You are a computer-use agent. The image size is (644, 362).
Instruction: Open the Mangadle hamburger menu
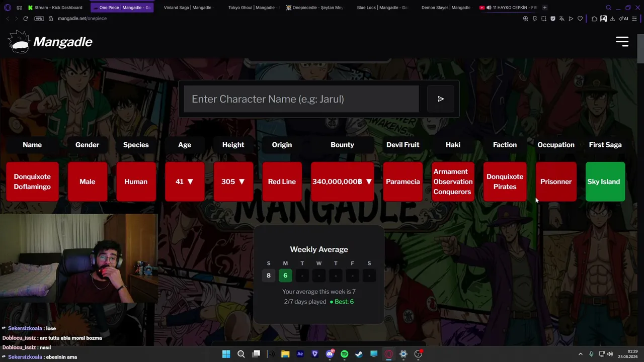[x=622, y=42]
